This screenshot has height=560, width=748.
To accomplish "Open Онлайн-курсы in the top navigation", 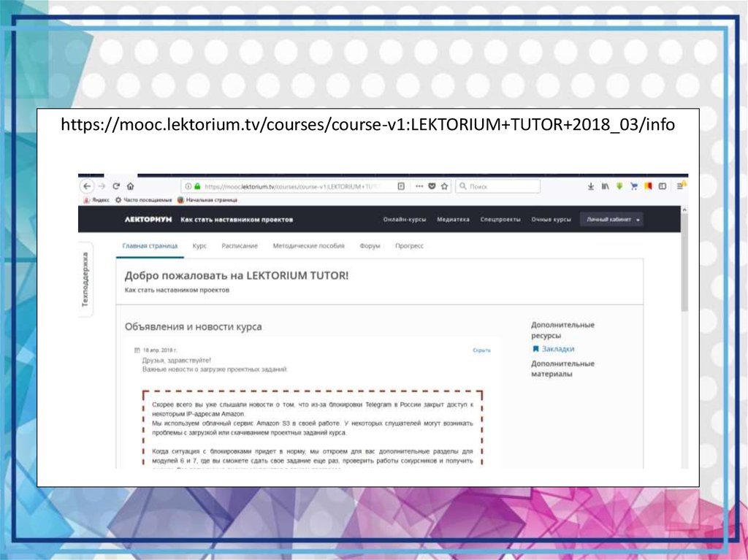I will point(405,220).
